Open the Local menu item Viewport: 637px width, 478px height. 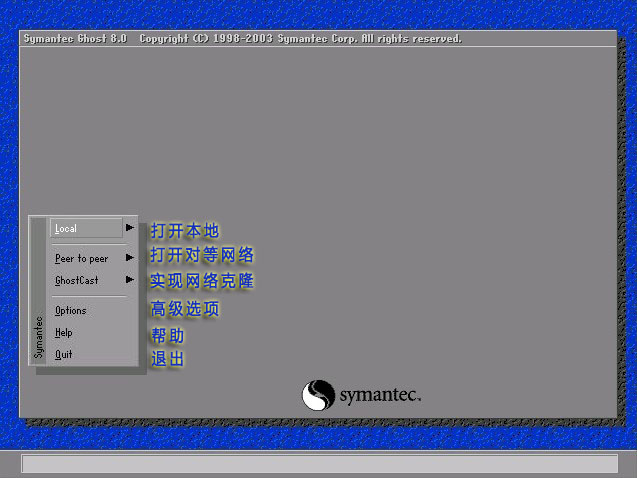pyautogui.click(x=86, y=228)
